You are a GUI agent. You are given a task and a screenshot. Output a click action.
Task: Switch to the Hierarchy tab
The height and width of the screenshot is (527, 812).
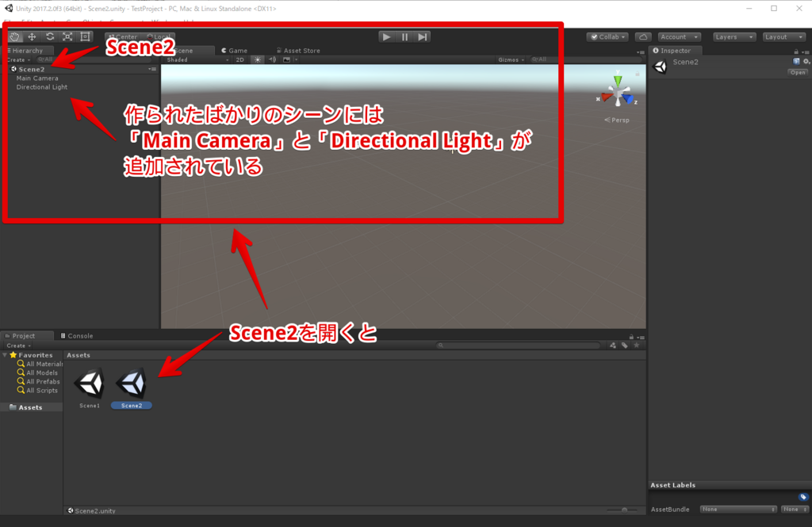coord(27,50)
